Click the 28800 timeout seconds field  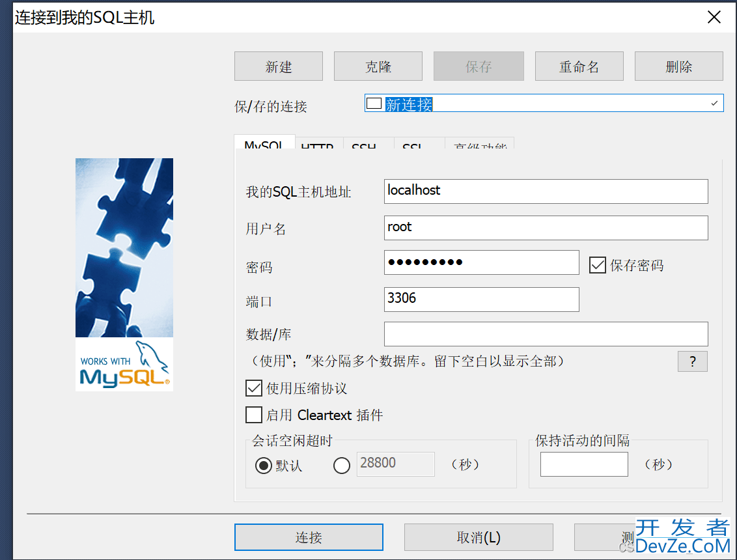point(395,464)
